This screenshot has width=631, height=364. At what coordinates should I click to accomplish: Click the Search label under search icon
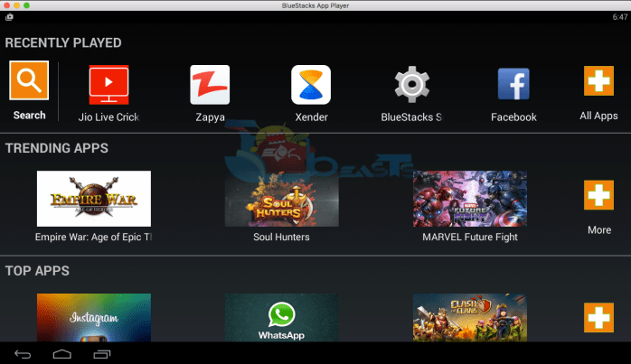click(29, 116)
